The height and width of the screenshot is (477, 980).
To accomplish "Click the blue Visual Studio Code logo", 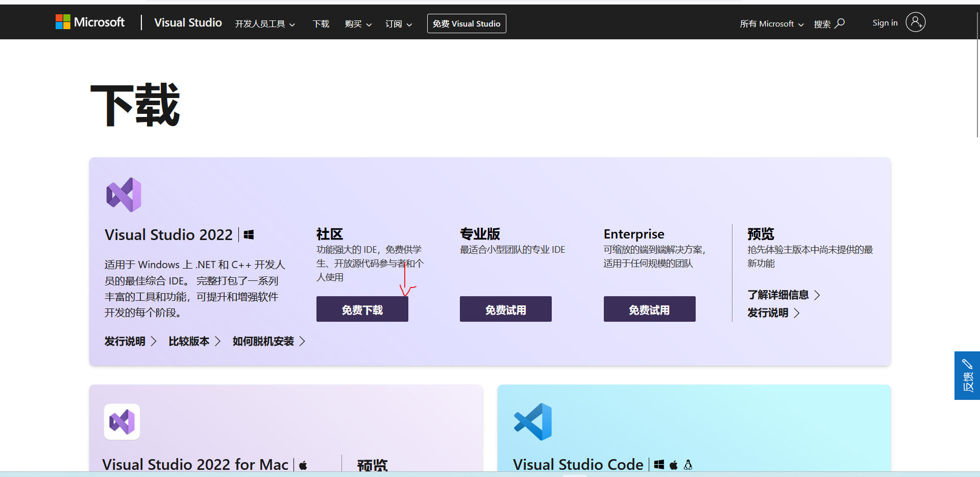I will tap(533, 422).
